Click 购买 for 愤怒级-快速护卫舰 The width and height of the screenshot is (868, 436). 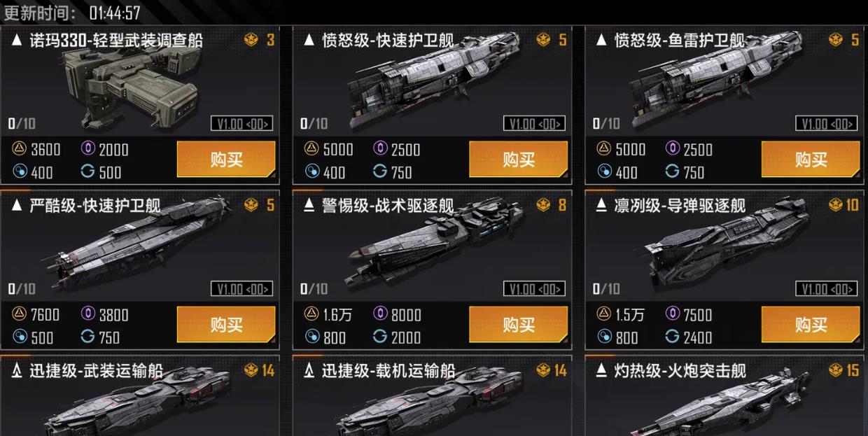(519, 160)
